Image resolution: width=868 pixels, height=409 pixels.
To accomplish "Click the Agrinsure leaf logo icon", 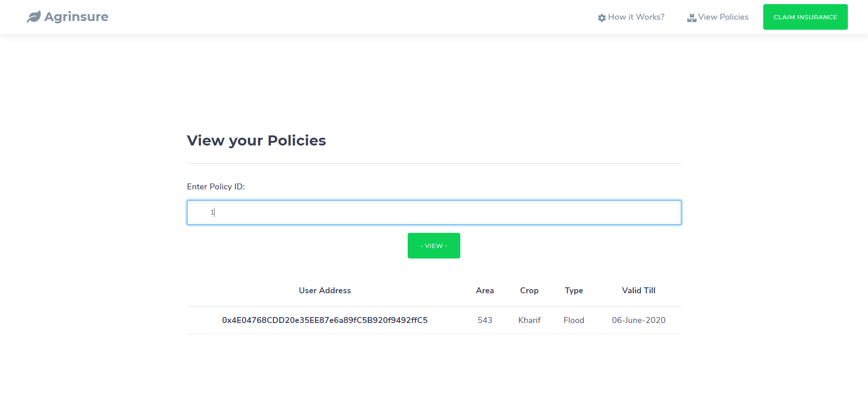I will tap(34, 17).
